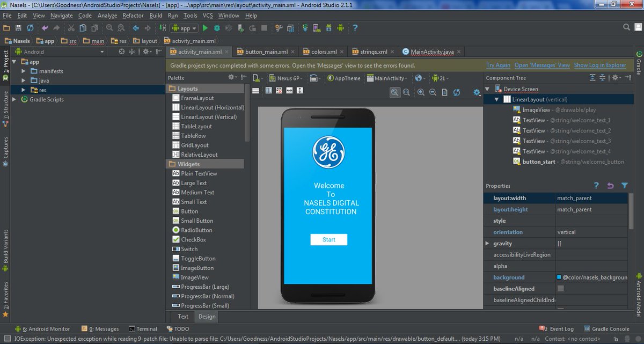Image resolution: width=644 pixels, height=344 pixels.
Task: Click the filter funnel icon in Properties
Action: click(x=625, y=186)
